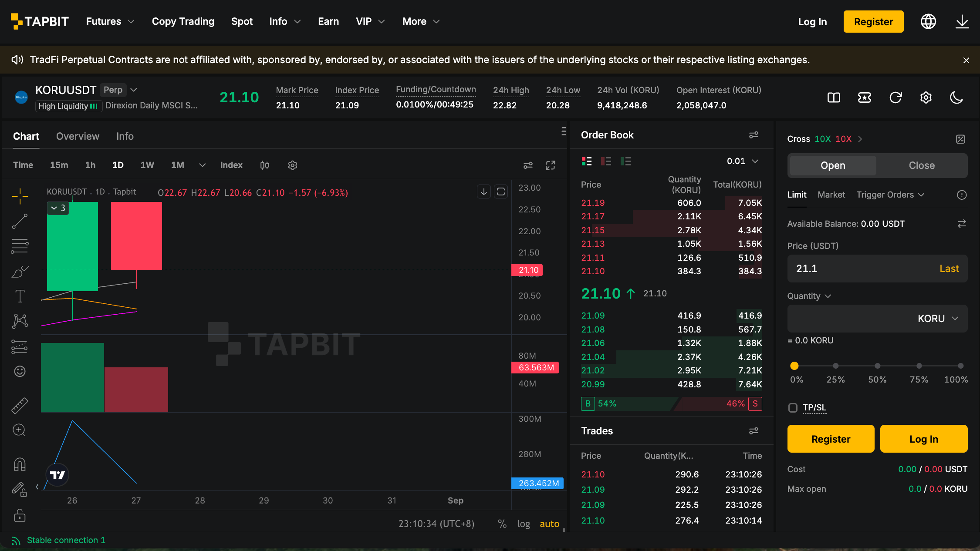Select the Market order tab
Image resolution: width=980 pixels, height=551 pixels.
click(x=831, y=195)
